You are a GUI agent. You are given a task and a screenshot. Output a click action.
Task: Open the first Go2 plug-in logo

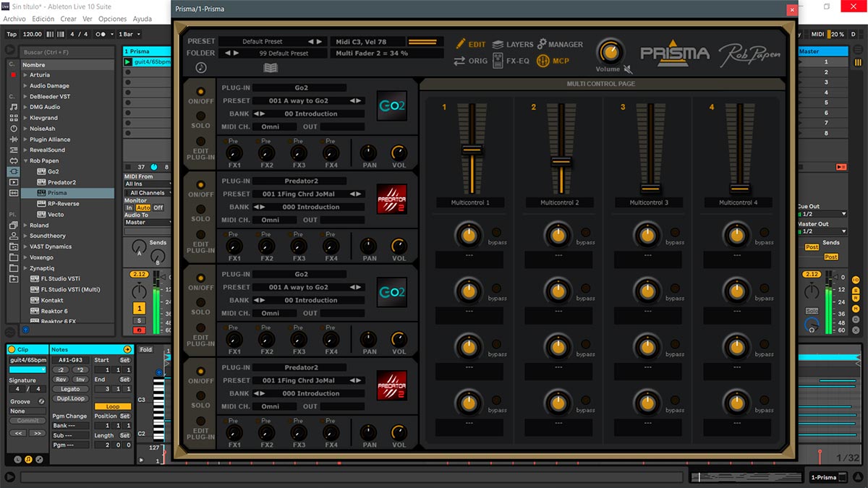pos(391,106)
